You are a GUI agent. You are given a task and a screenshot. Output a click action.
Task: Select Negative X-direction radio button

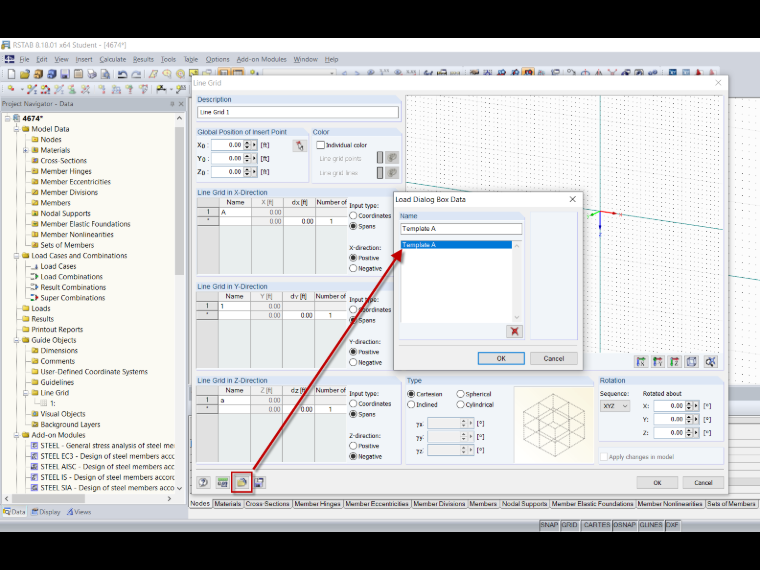353,269
